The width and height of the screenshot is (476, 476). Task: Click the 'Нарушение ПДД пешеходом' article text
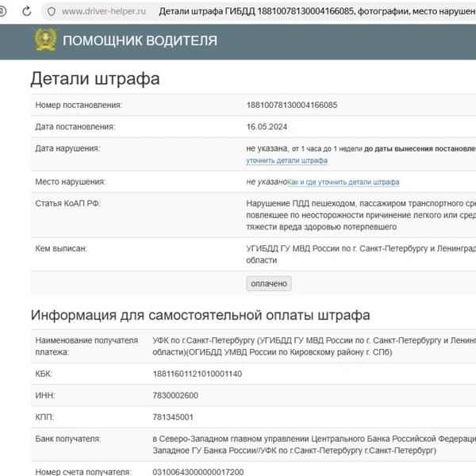click(x=361, y=215)
